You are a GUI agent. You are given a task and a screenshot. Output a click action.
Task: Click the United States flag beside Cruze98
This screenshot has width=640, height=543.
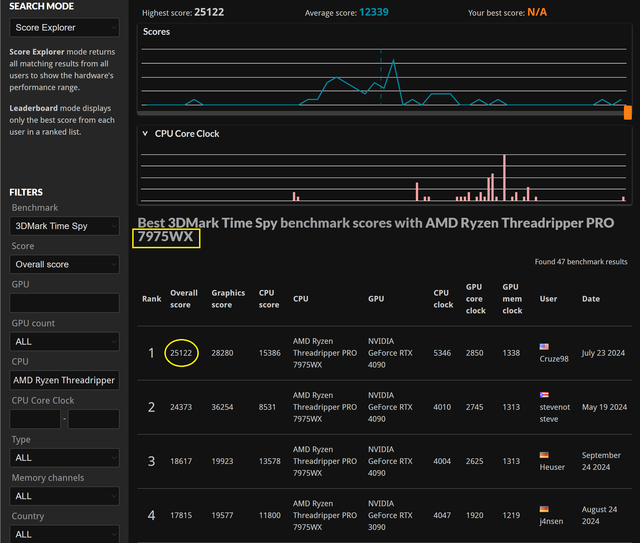[544, 347]
